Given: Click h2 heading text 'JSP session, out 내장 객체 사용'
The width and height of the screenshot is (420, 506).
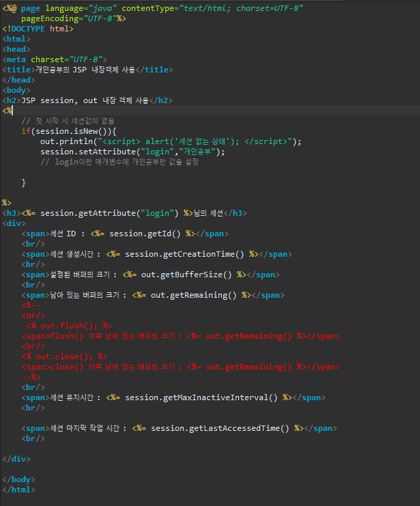Looking at the screenshot, I should pos(85,100).
